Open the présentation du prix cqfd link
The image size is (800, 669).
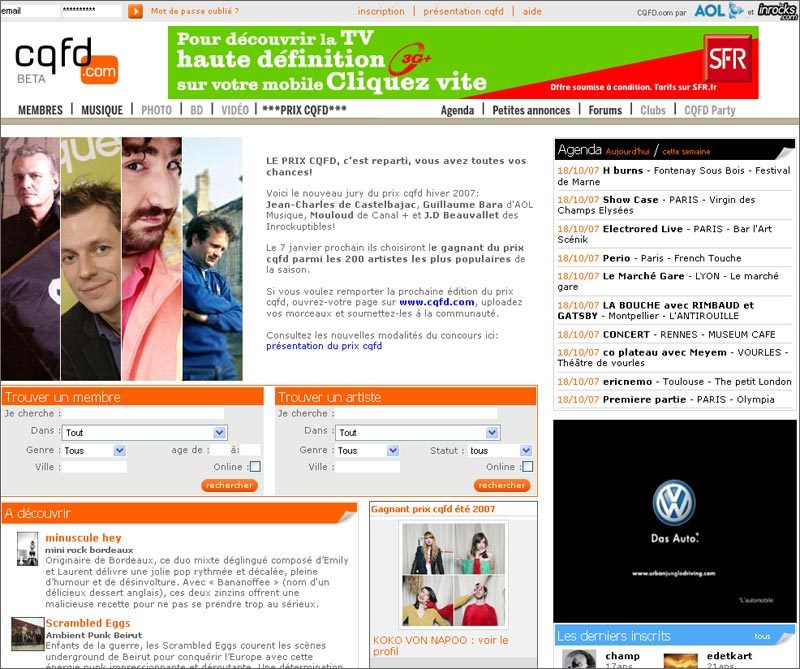tap(324, 346)
